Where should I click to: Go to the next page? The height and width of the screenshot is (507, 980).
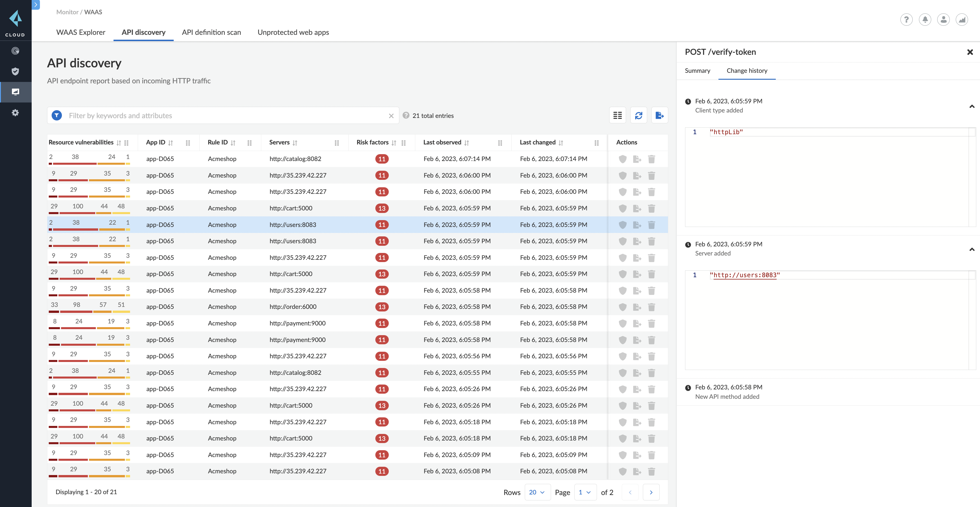(x=651, y=492)
